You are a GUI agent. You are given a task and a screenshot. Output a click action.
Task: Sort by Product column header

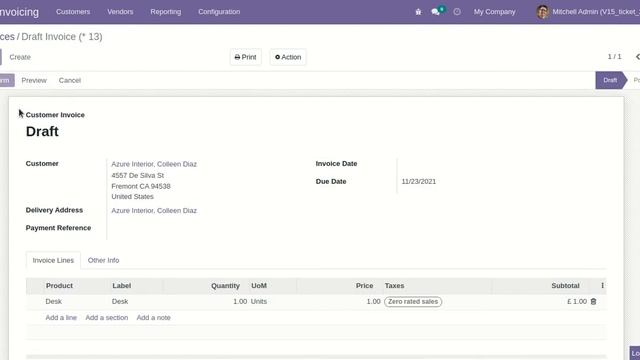pos(59,286)
